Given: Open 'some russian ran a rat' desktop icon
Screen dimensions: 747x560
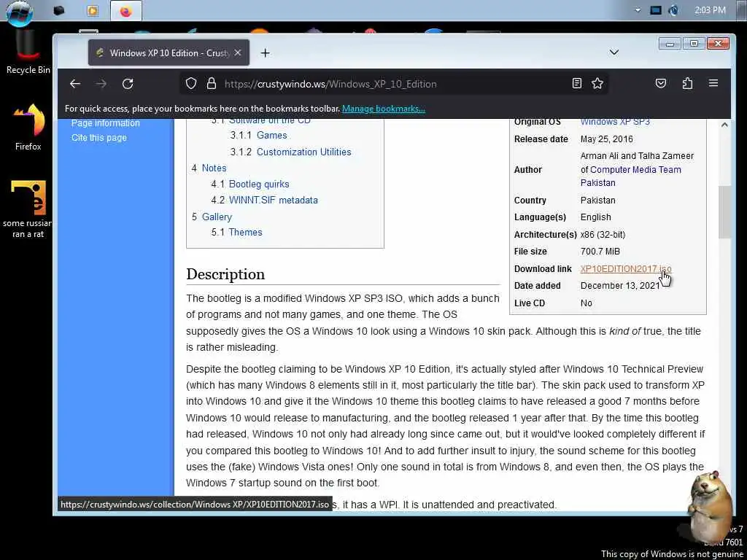Looking at the screenshot, I should (x=28, y=209).
